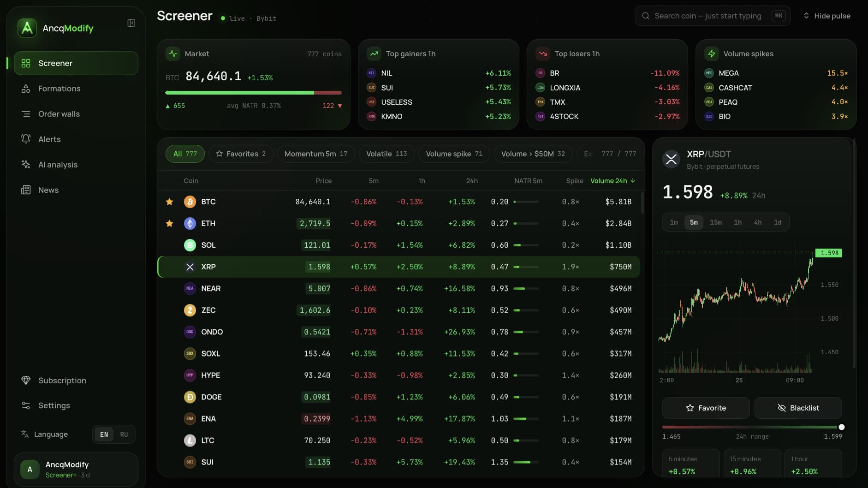Click the SUI coin icon in table
Screen dimensions: 868x488
click(190, 462)
